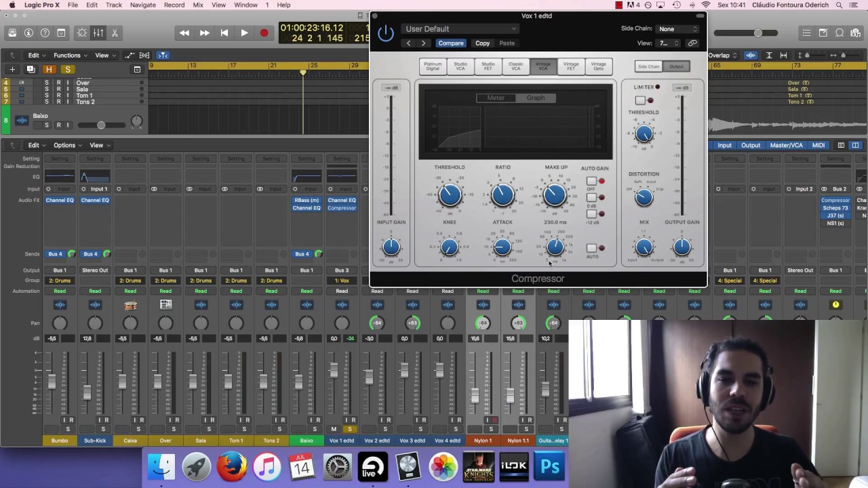Screen dimensions: 868x488
Task: Open the Scissors editors icon in the toolbar
Action: click(115, 33)
